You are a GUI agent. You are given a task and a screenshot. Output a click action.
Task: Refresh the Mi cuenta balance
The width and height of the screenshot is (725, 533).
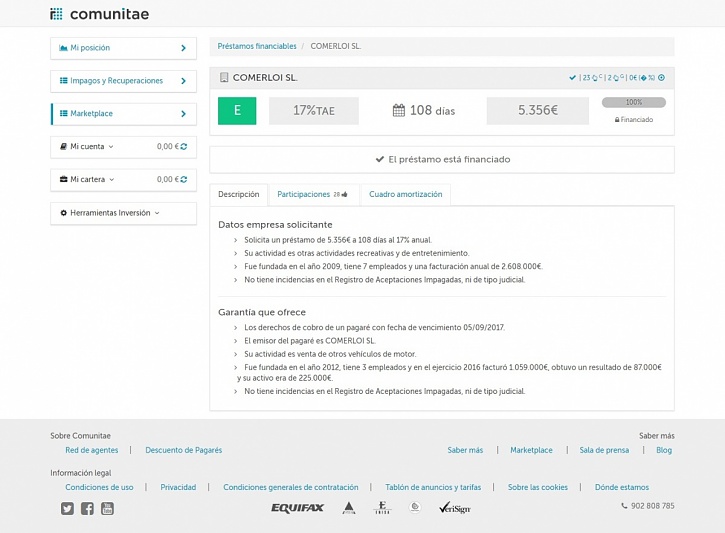184,147
